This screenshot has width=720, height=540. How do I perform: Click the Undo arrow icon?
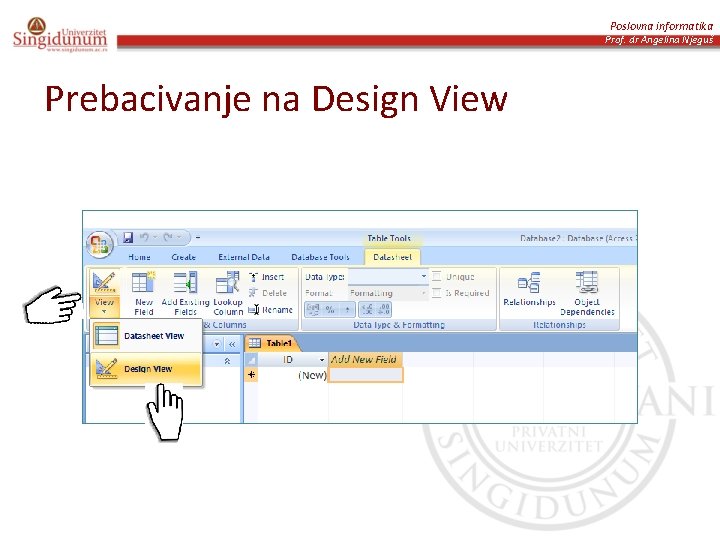click(144, 237)
